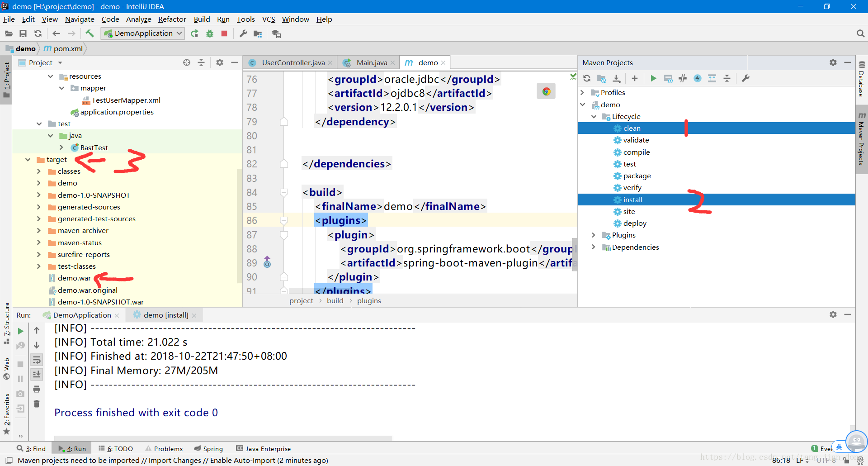Click the LF line separator in the status bar
The image size is (868, 466).
802,460
